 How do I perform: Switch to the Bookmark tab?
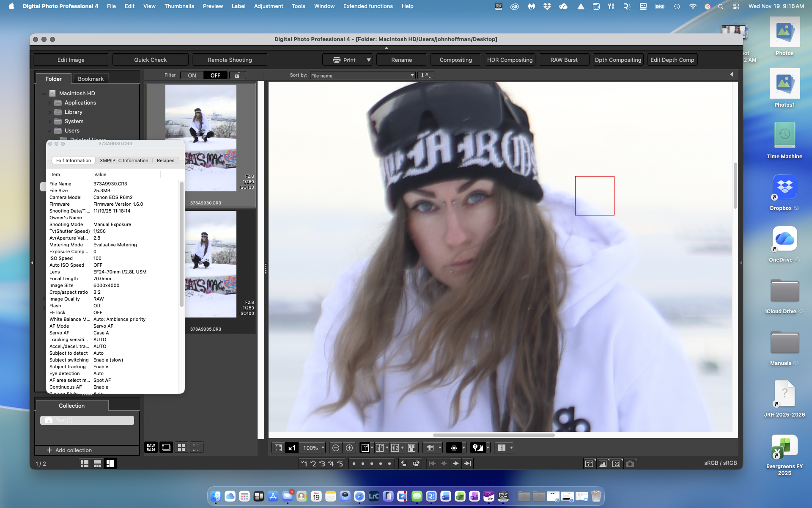point(91,79)
